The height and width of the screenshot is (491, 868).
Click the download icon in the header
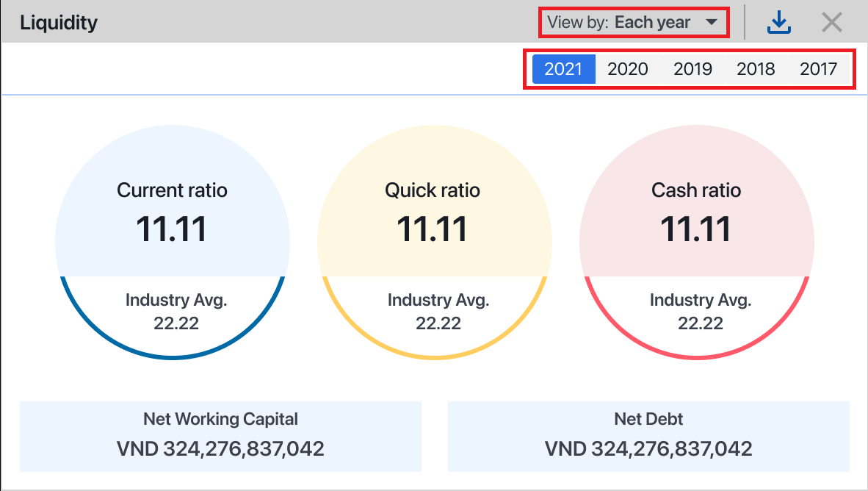778,23
